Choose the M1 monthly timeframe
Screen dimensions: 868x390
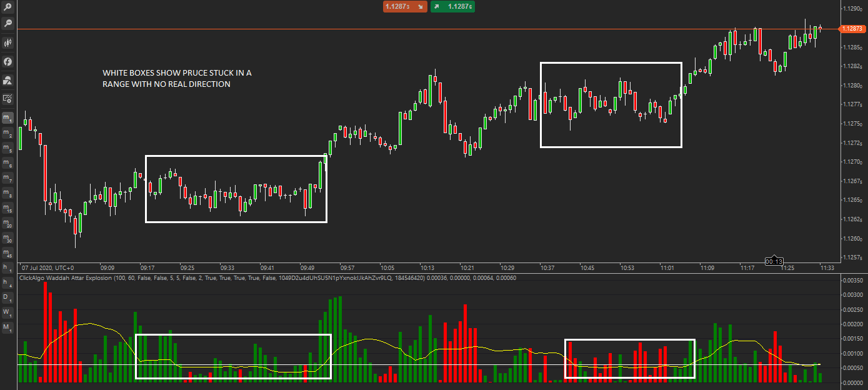(x=7, y=324)
